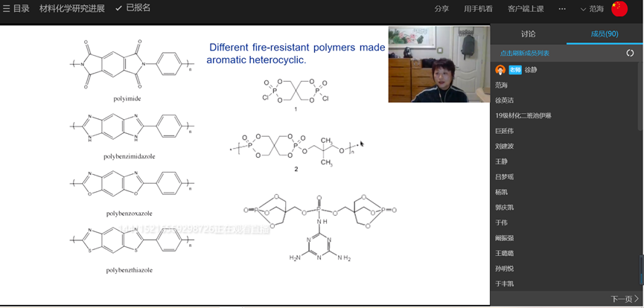The image size is (644, 308).
Task: Click 客户端上课 to attend in client
Action: tap(526, 9)
